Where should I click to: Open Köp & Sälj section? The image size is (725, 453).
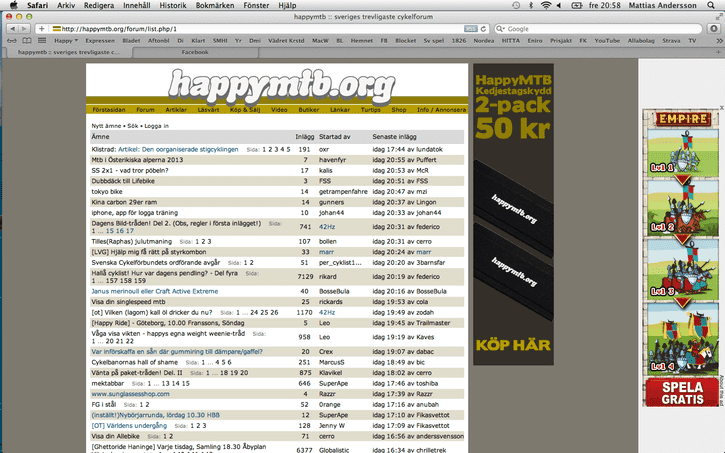pyautogui.click(x=245, y=110)
